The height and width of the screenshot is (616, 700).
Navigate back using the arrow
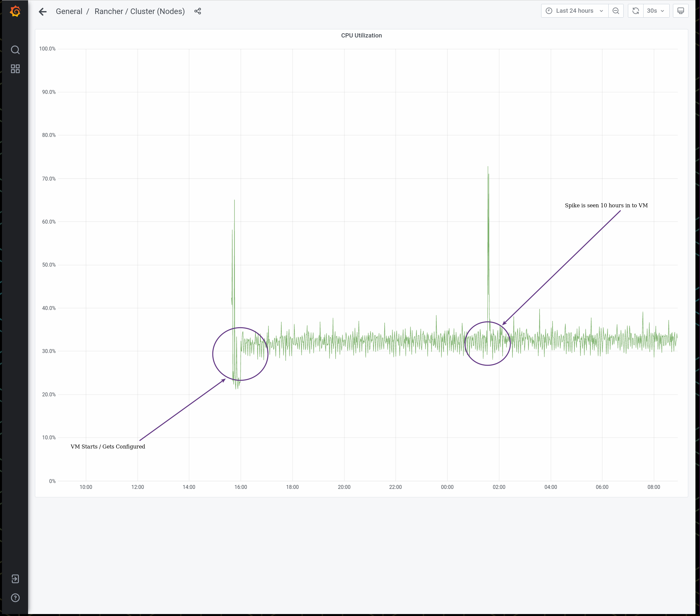tap(42, 11)
